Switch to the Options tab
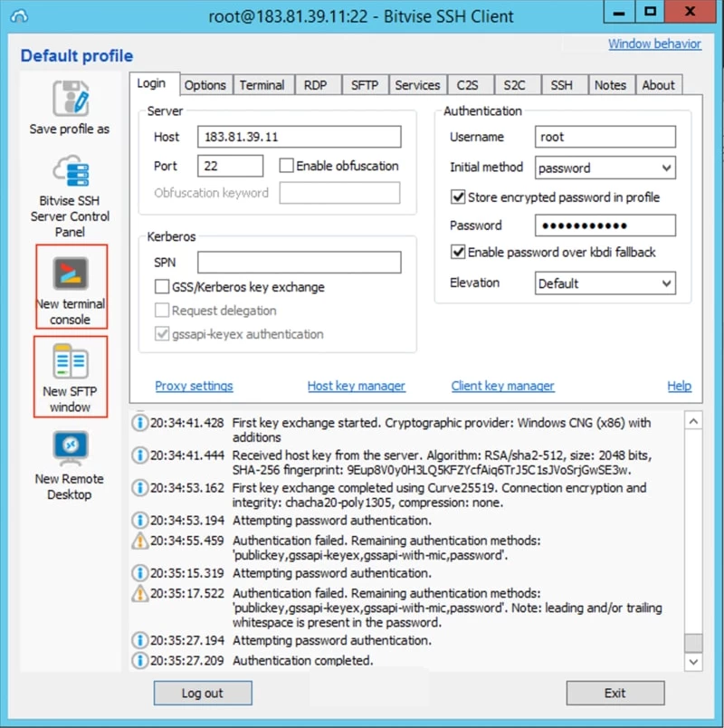This screenshot has width=724, height=728. point(205,85)
